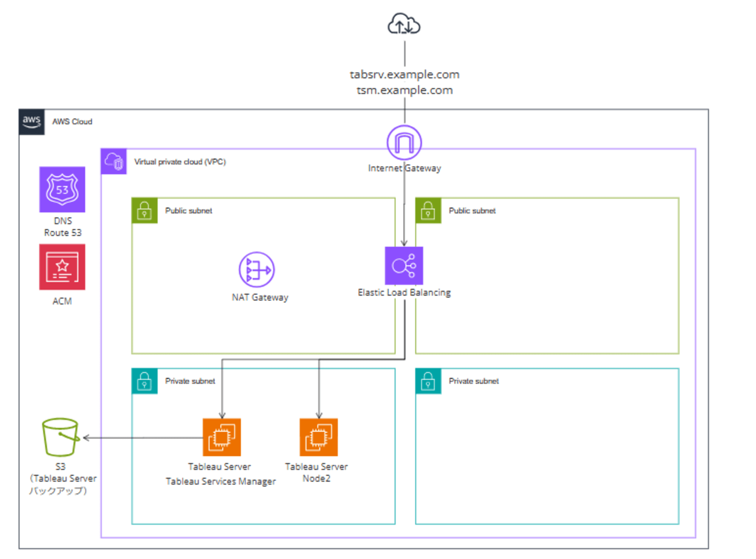The height and width of the screenshot is (559, 756).
Task: Click the right Public subnet lock icon
Action: [x=428, y=211]
